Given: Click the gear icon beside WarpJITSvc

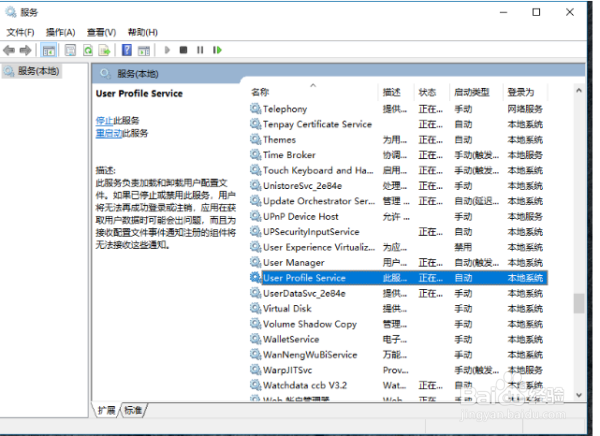Looking at the screenshot, I should point(255,370).
